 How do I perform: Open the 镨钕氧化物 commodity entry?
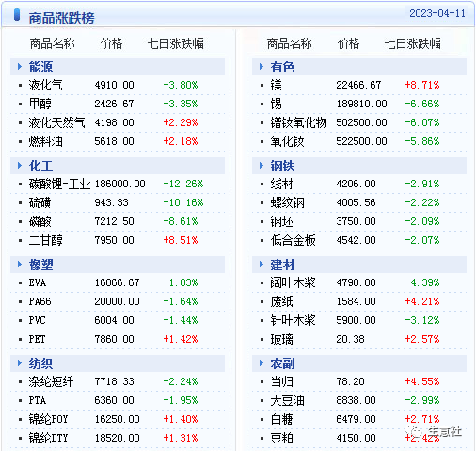[x=298, y=122]
